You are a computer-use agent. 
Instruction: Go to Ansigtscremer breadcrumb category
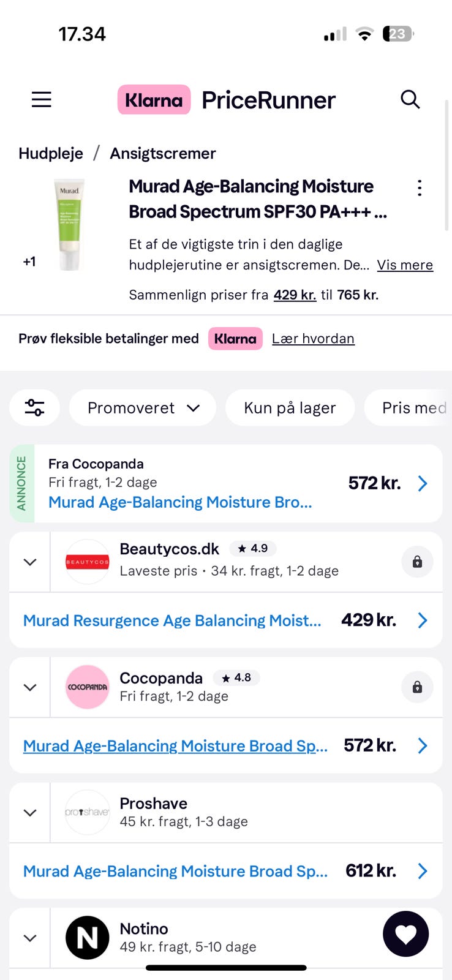[x=163, y=153]
